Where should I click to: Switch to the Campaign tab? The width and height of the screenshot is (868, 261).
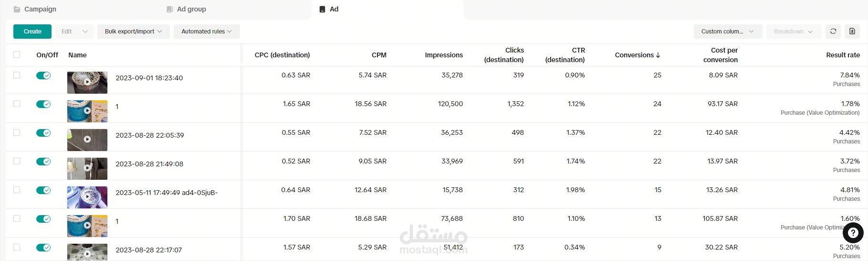coord(40,9)
